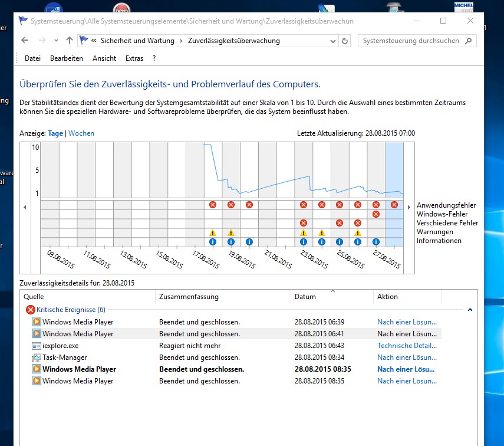The height and width of the screenshot is (446, 504).
Task: Open Technische Details link for iexplore.exe
Action: pos(407,346)
